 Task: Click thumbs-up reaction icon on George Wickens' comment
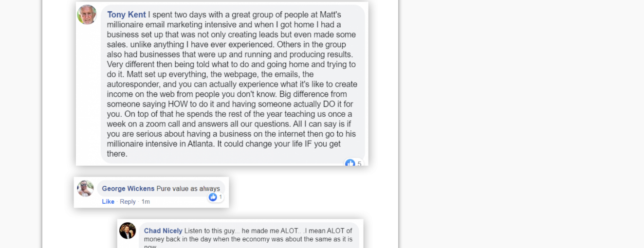coord(213,197)
